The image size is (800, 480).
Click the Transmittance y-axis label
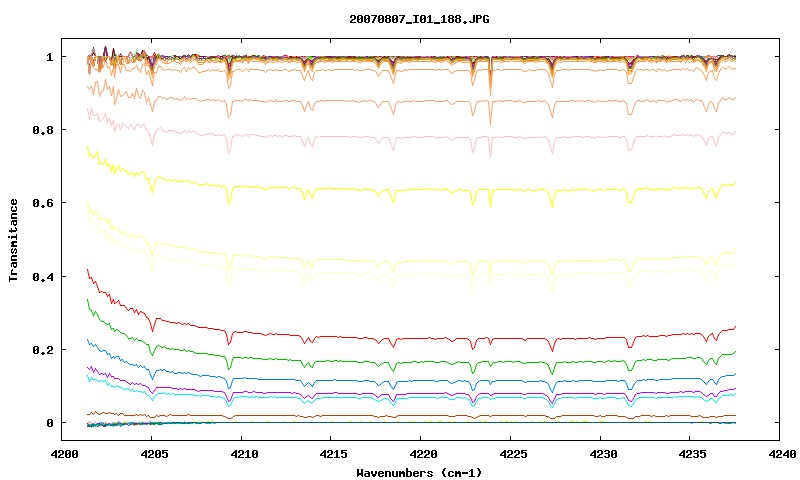13,240
